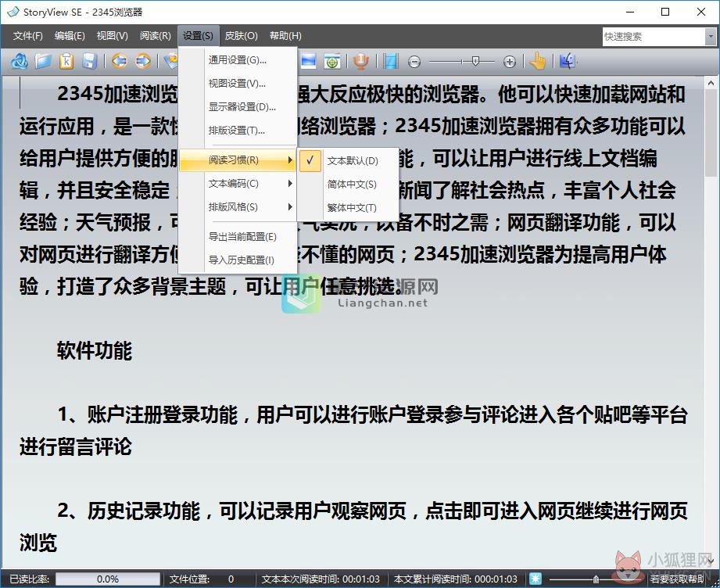Select the checked 文本默认(D) option
Screen dimensions: 720x588
click(x=348, y=161)
